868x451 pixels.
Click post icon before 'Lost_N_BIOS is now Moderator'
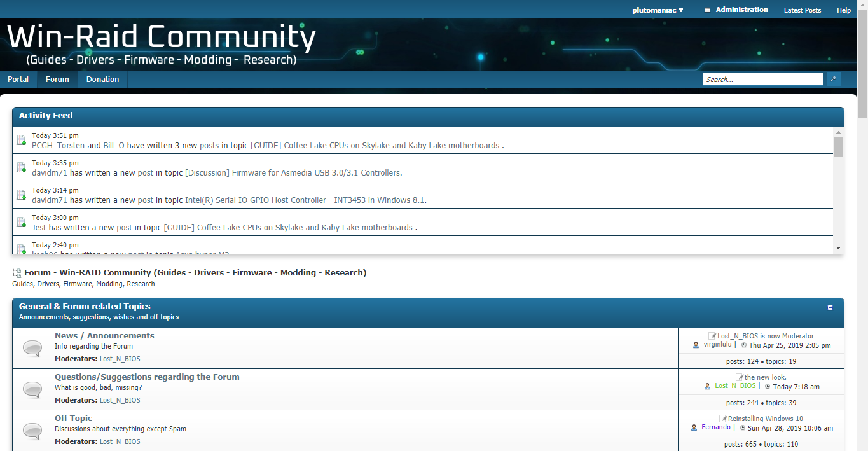pos(712,336)
